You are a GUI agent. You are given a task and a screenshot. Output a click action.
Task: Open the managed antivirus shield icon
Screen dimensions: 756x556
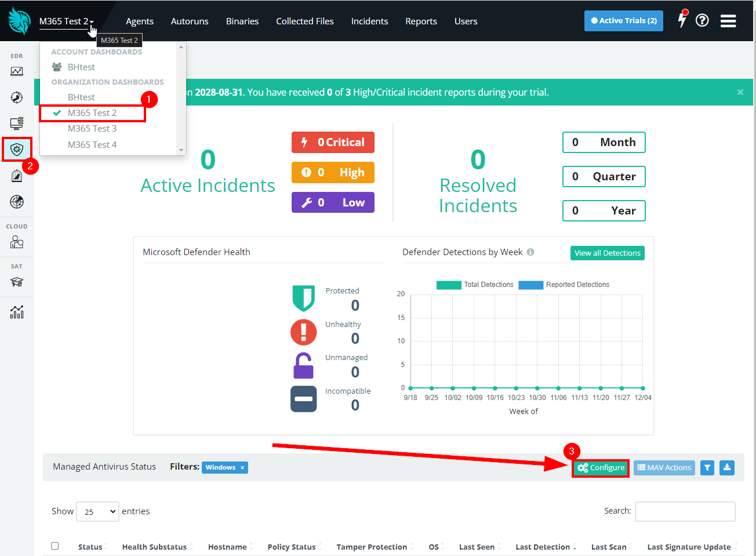(x=17, y=150)
